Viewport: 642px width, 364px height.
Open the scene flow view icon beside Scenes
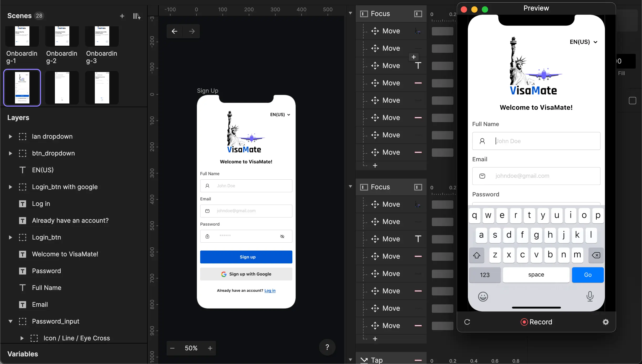tap(137, 16)
